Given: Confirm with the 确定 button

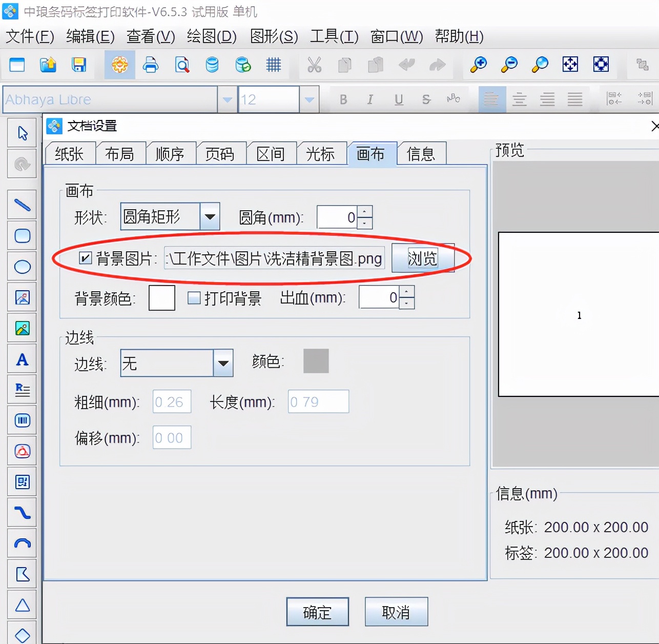Looking at the screenshot, I should (x=318, y=612).
